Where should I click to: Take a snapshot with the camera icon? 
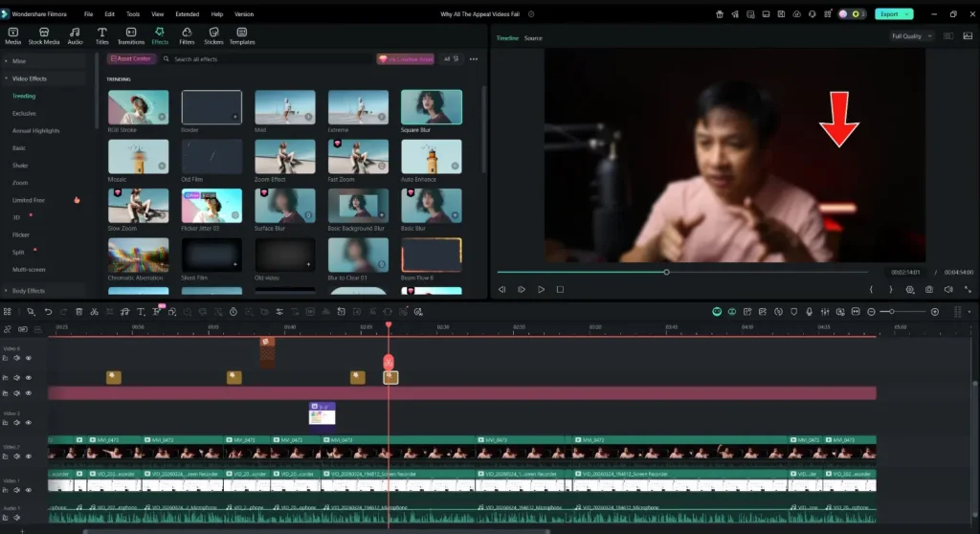pos(929,290)
